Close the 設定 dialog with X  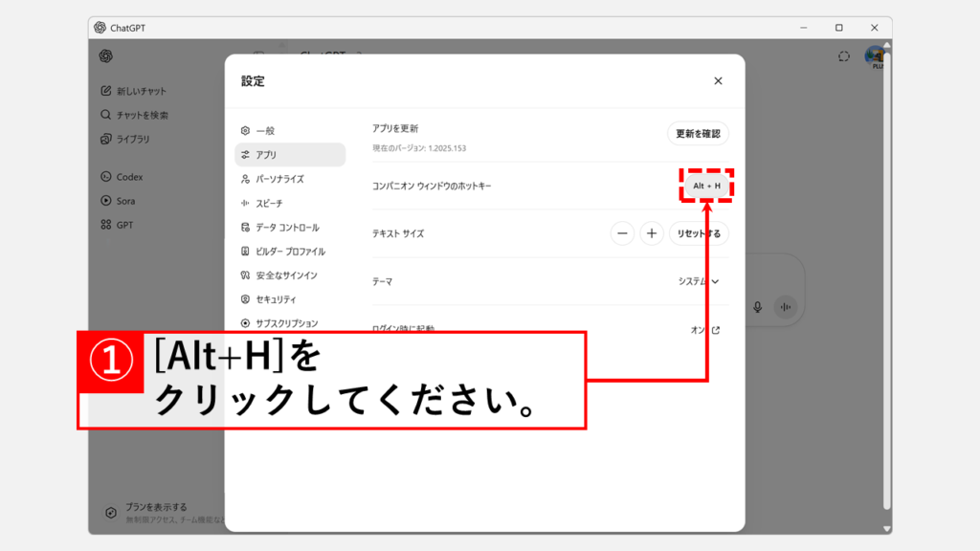coord(718,80)
